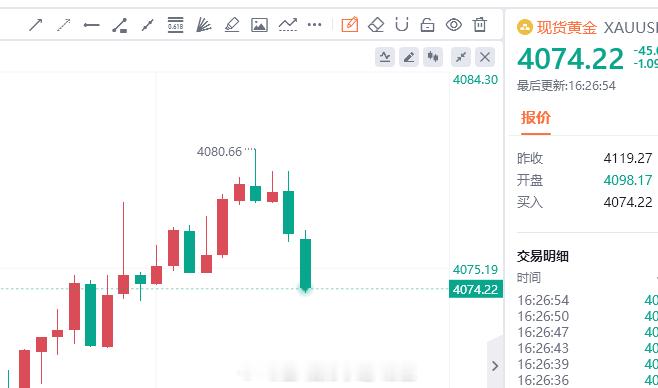Select the fan lines drawing tool
The width and height of the screenshot is (658, 388).
(204, 25)
